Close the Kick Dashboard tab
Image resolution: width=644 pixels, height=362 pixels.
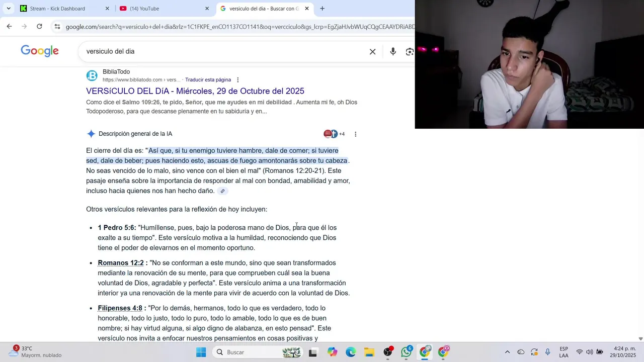pos(107,9)
